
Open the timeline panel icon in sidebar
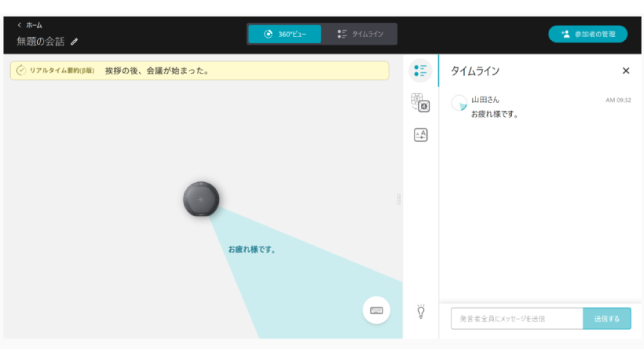coord(420,70)
